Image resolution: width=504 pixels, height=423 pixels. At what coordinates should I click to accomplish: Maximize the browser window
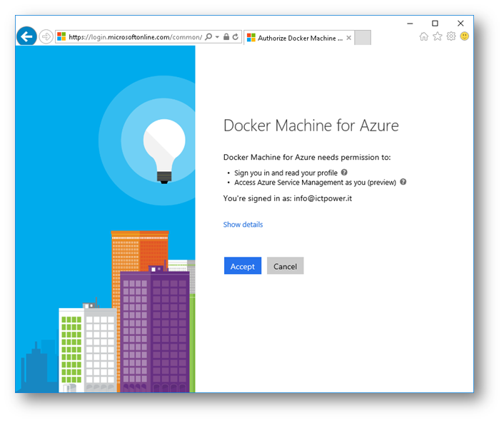pyautogui.click(x=435, y=24)
